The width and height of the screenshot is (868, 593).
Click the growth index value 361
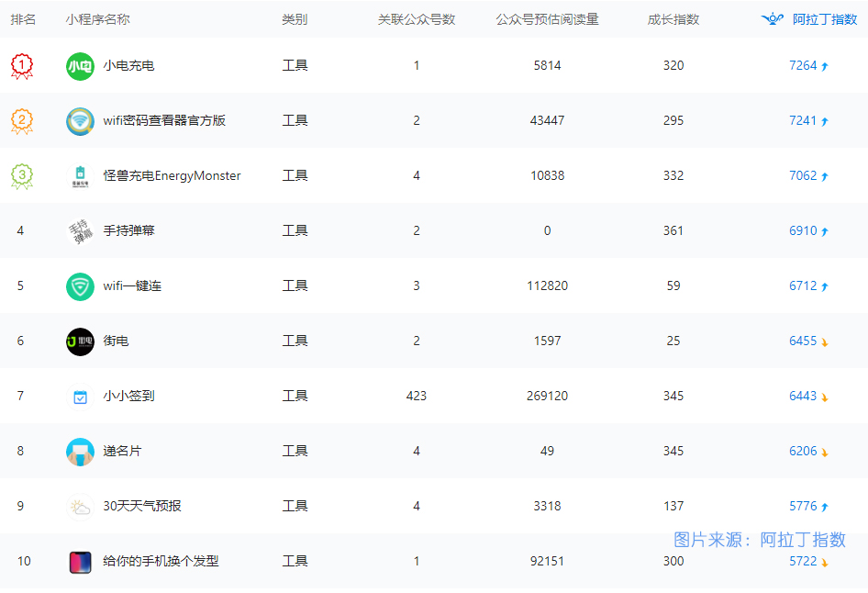pos(673,230)
